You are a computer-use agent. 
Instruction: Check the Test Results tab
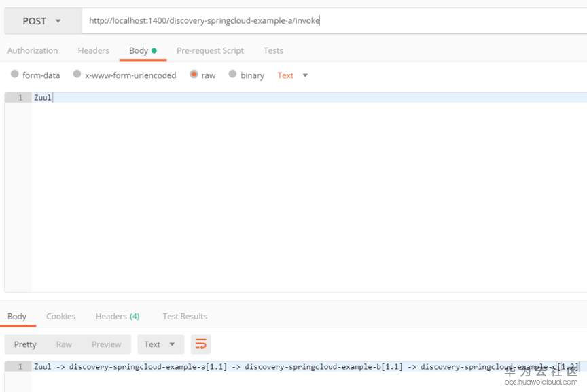coord(184,316)
